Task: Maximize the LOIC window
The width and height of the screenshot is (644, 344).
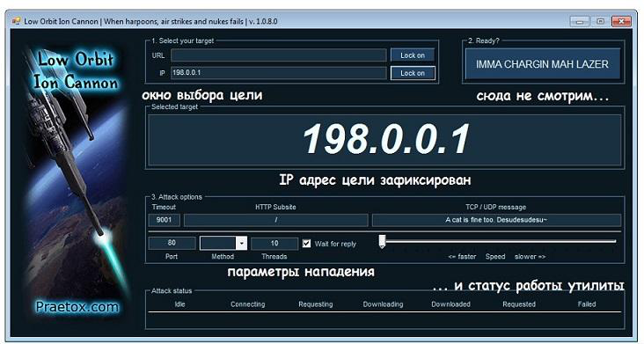Action: pos(601,21)
